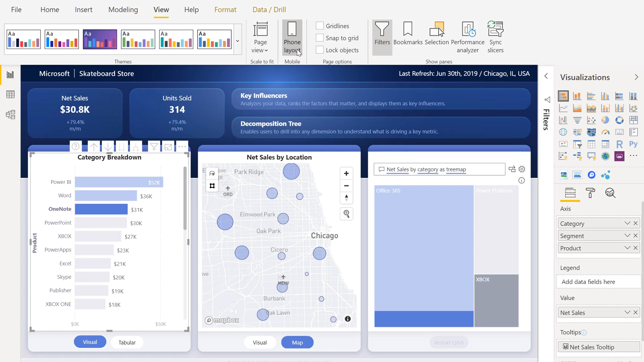Toggle the Bookmarks pane

(x=408, y=34)
